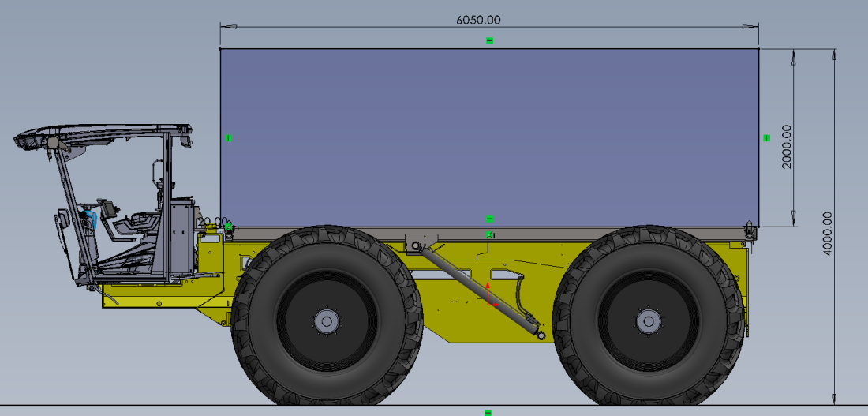
Task: Click the coincident relation icon at rectangle's lower-left corner
Action: click(x=228, y=227)
